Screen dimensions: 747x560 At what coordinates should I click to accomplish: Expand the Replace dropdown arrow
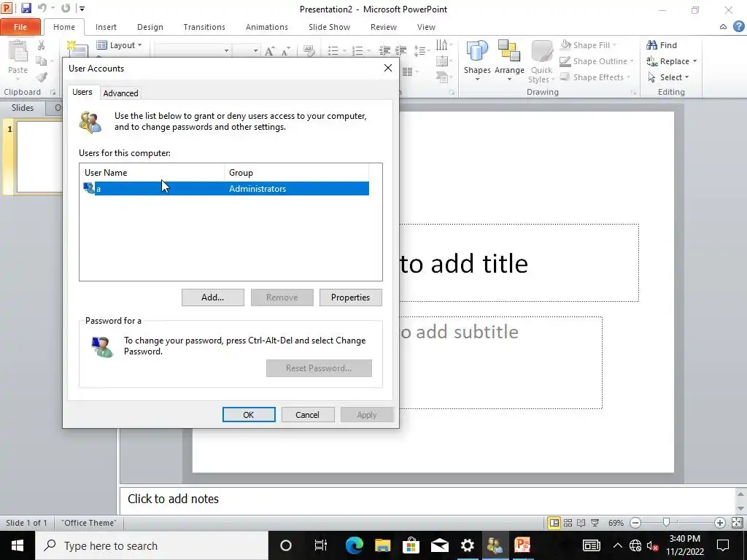[694, 61]
